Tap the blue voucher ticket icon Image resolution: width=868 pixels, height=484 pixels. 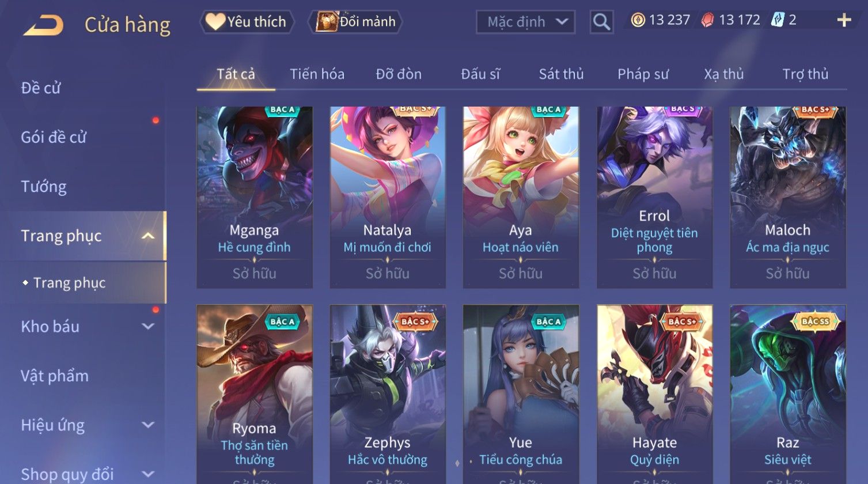(x=778, y=20)
